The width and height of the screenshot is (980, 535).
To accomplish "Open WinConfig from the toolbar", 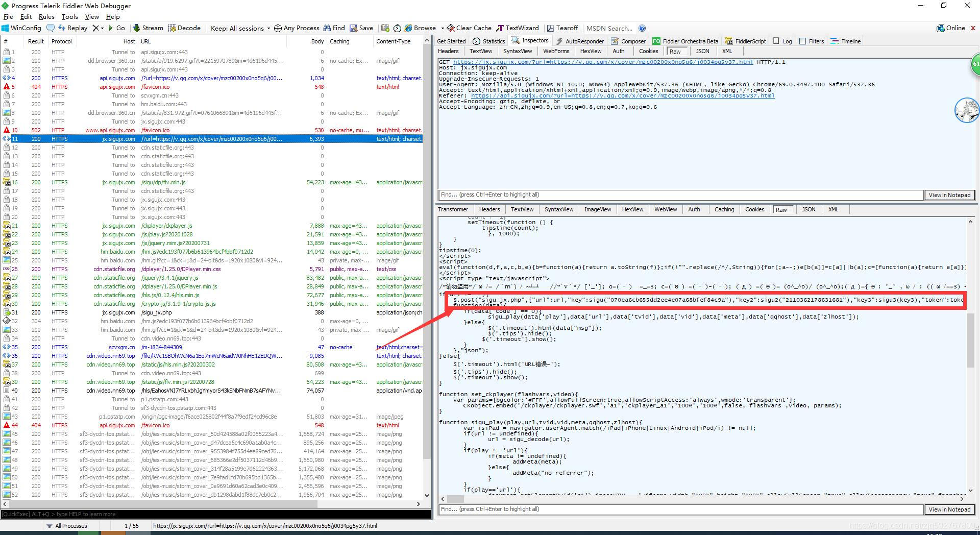I will coord(21,28).
